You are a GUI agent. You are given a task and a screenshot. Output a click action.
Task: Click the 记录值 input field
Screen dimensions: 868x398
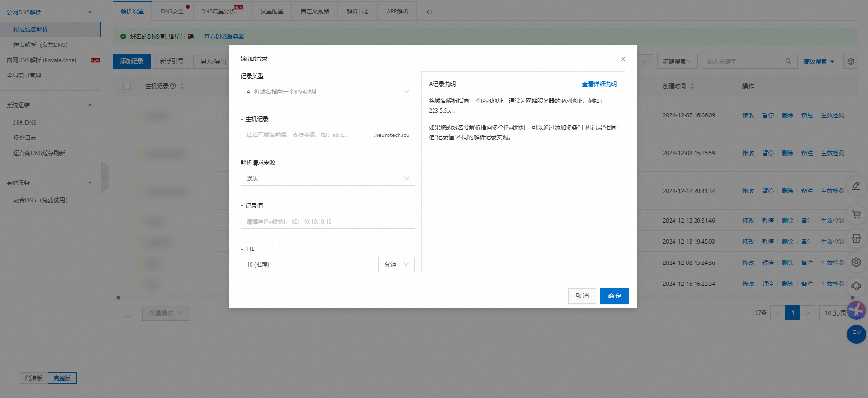pyautogui.click(x=328, y=221)
